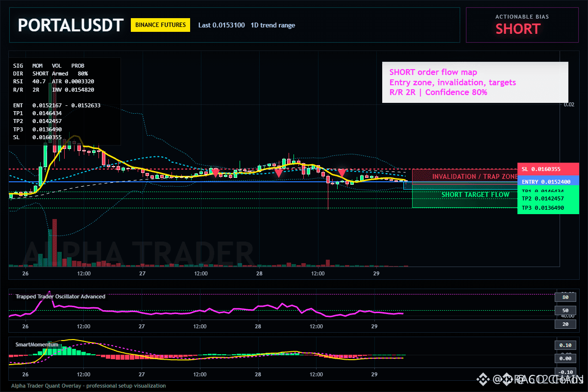The image size is (588, 392).
Task: Click the SmartMomentum panel title
Action: (x=37, y=344)
